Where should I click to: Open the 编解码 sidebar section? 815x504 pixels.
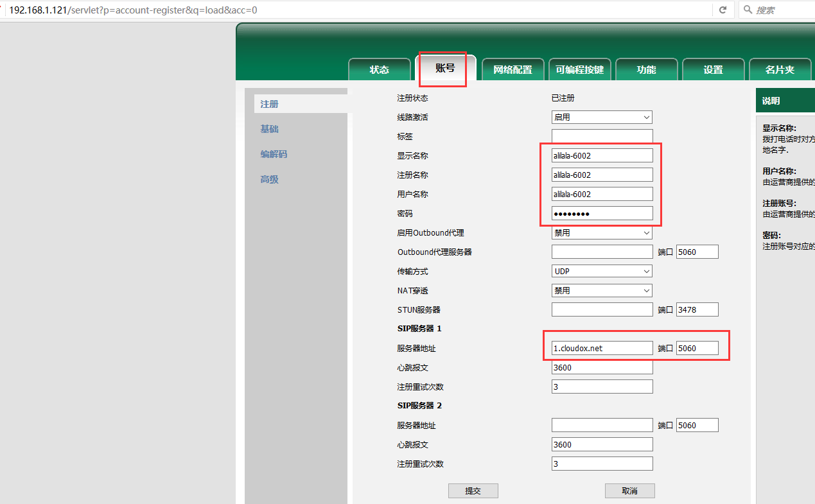(x=274, y=154)
